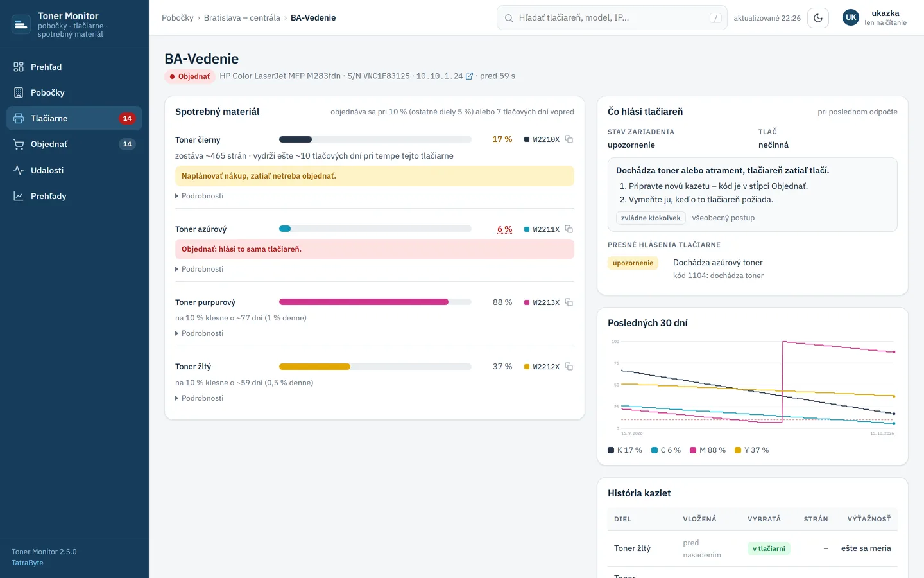Viewport: 924px width, 578px height.
Task: Click the VLOŽENÁ column header
Action: coord(699,519)
